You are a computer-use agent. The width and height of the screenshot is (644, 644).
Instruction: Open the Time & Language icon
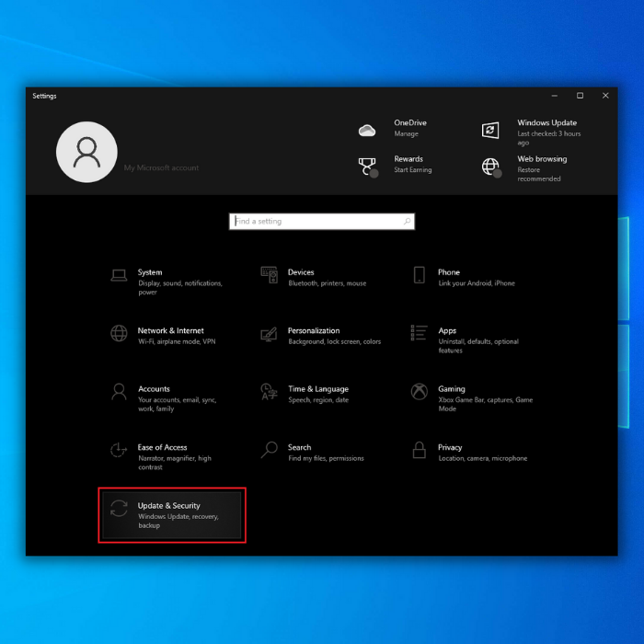pyautogui.click(x=269, y=391)
